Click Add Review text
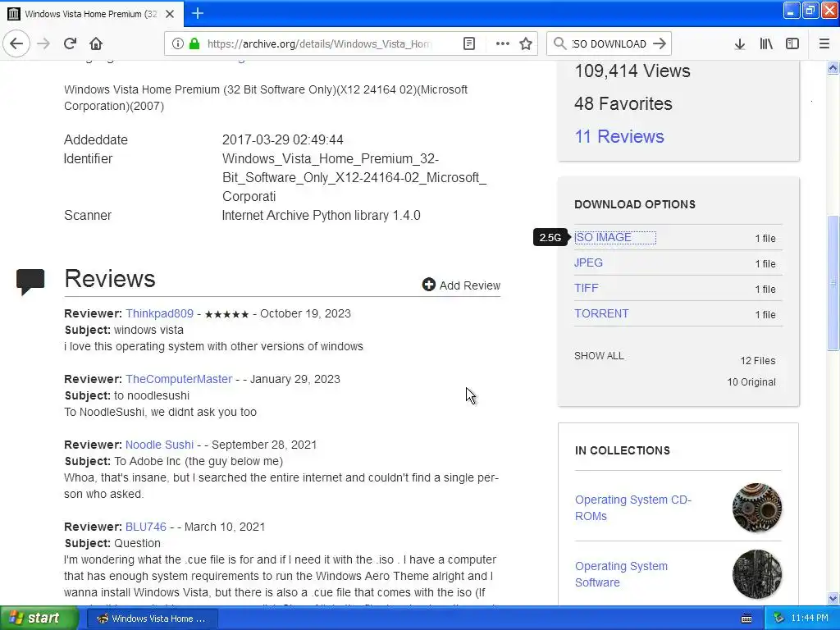The width and height of the screenshot is (840, 630). [x=470, y=285]
